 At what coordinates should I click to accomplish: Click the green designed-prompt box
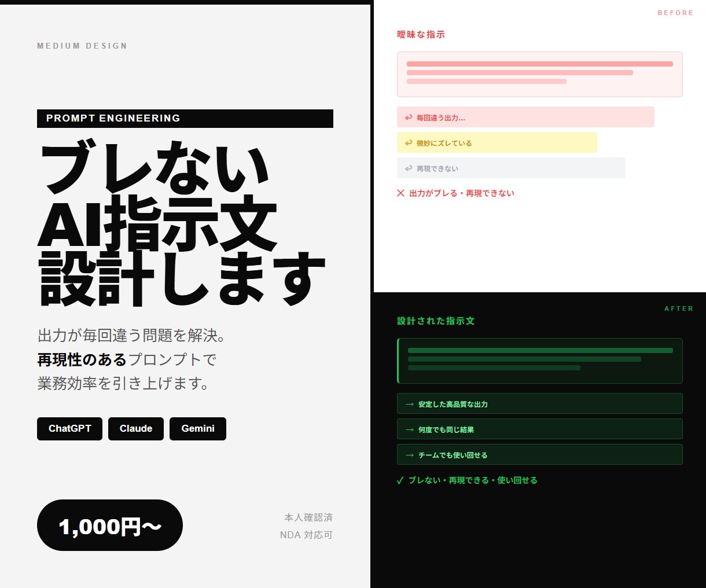(540, 361)
